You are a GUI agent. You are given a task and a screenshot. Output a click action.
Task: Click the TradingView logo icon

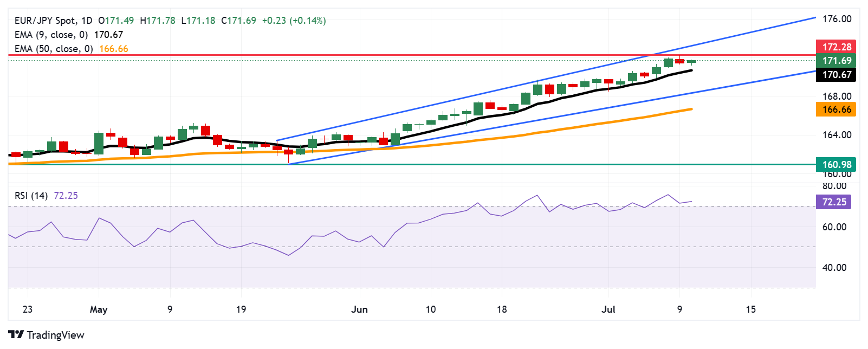point(16,335)
